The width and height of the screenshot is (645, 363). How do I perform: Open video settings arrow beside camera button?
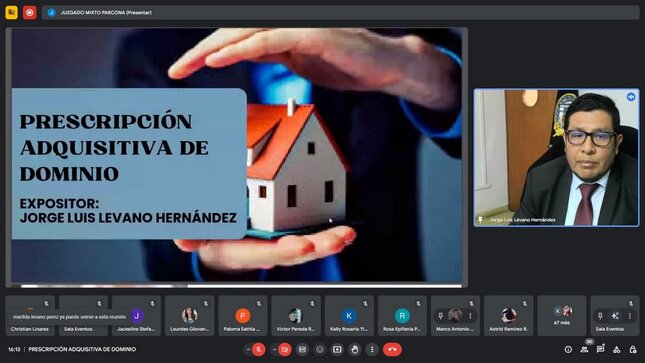(x=274, y=349)
